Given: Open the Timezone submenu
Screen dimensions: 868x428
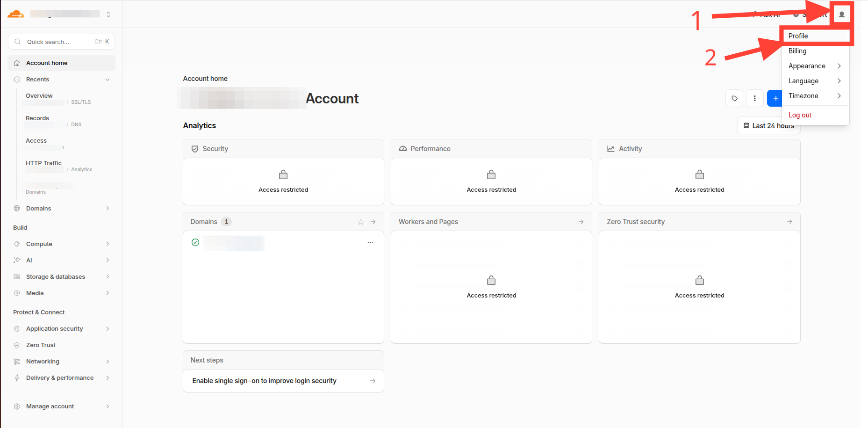Looking at the screenshot, I should (816, 96).
